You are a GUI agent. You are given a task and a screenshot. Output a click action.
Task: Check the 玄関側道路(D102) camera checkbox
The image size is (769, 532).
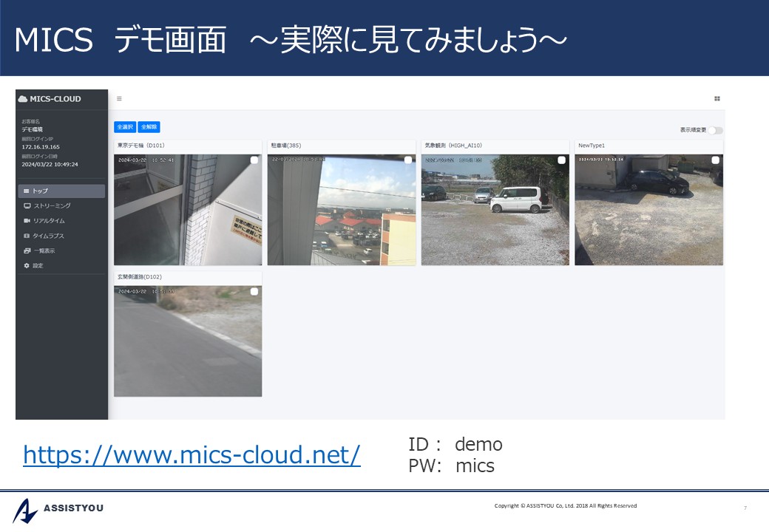254,292
